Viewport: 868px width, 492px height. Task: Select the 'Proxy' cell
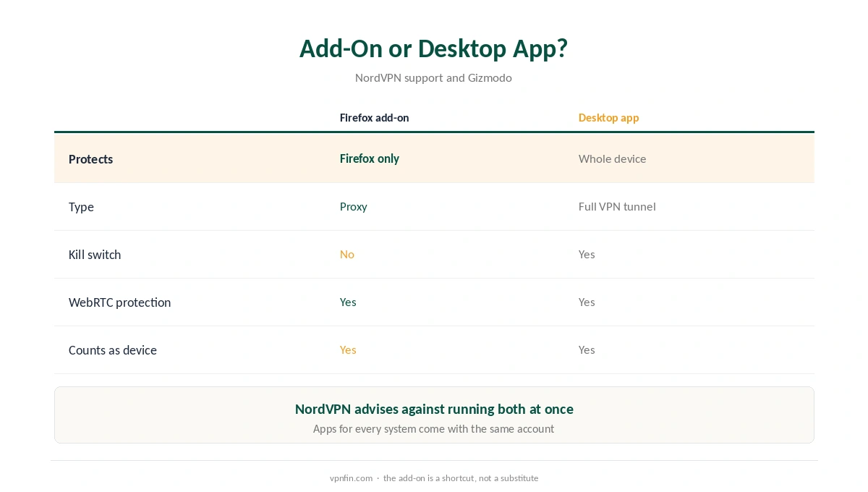coord(354,207)
